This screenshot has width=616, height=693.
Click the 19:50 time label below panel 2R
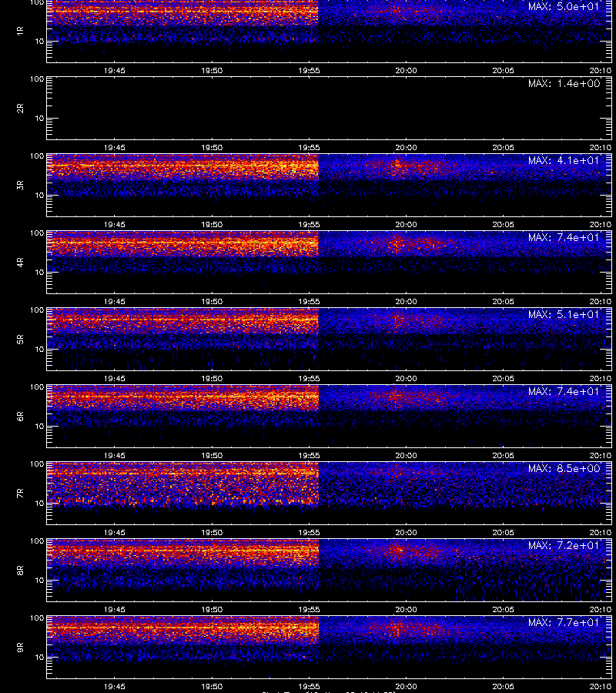(x=212, y=148)
